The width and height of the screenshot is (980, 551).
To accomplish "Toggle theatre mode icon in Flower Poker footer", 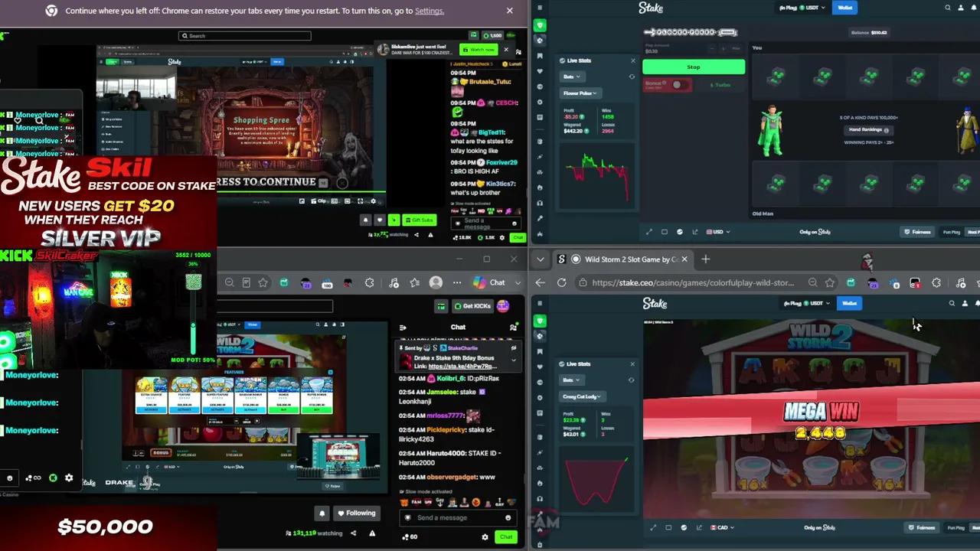I will click(x=665, y=232).
